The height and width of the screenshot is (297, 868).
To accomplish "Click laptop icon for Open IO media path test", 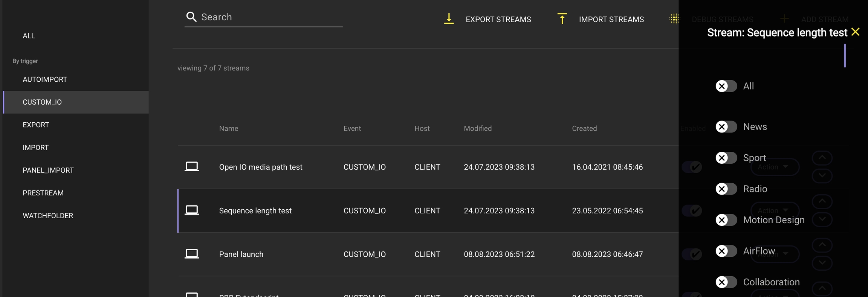I will (x=191, y=167).
